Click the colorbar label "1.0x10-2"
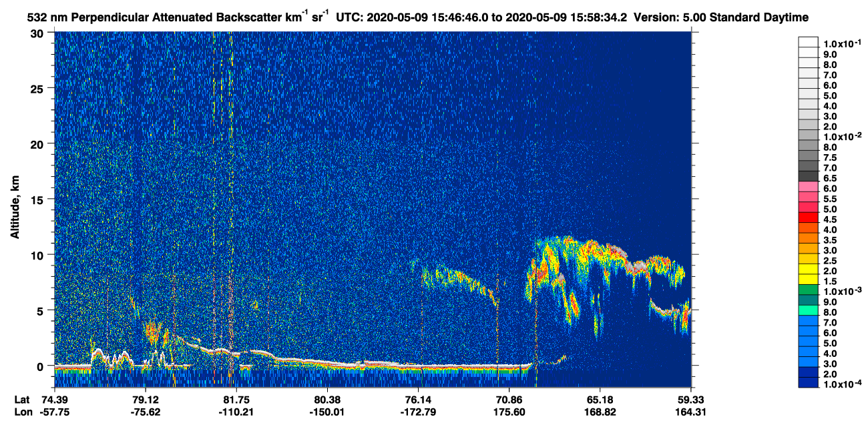Image resolution: width=868 pixels, height=445 pixels. [843, 137]
